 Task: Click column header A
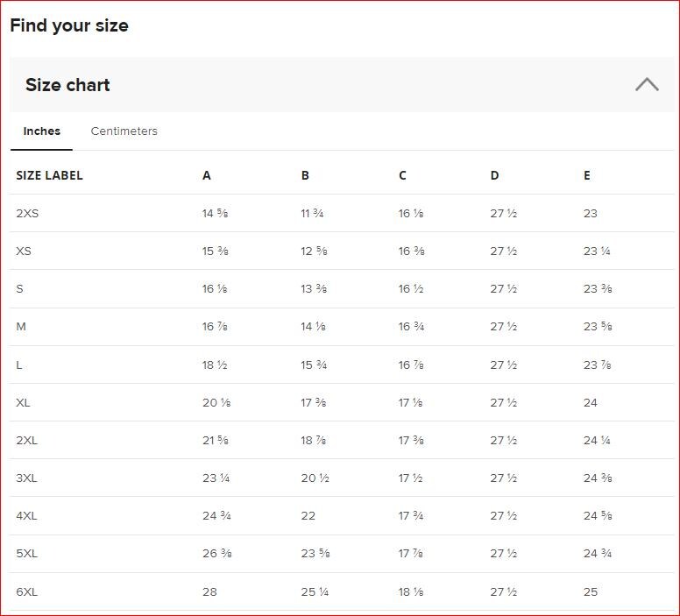tap(207, 175)
